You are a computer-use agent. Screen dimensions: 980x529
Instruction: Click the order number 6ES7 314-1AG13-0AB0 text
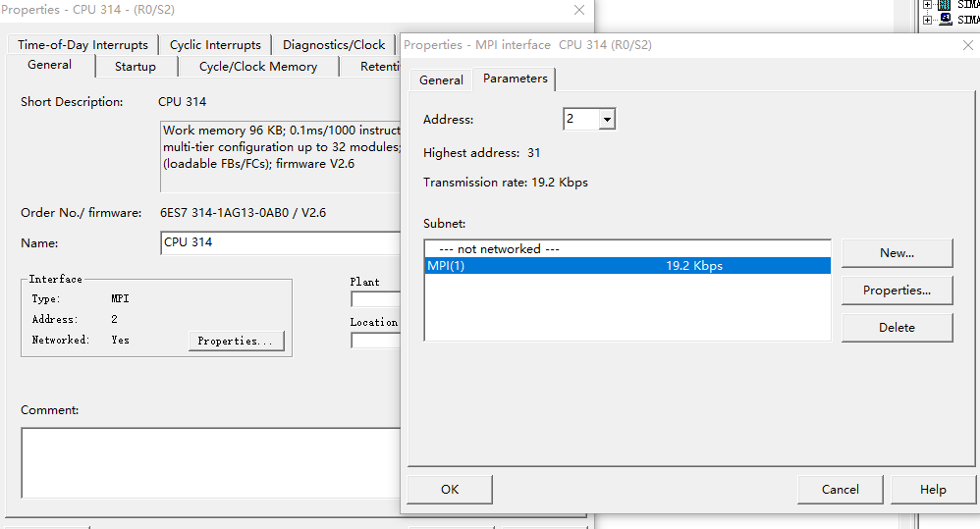[x=224, y=212]
